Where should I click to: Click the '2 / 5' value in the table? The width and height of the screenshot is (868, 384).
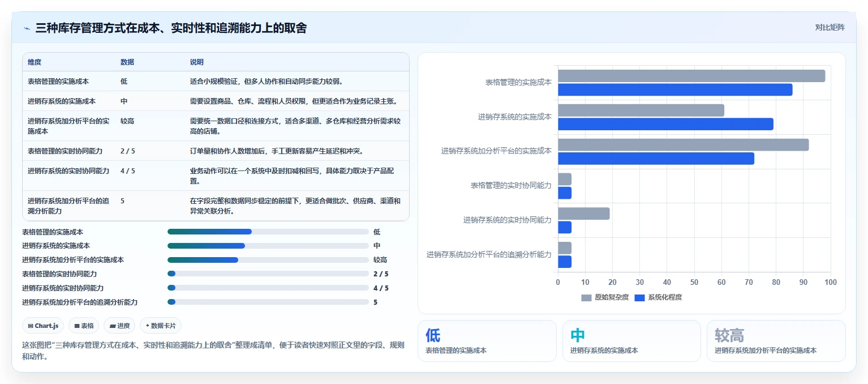[x=128, y=151]
